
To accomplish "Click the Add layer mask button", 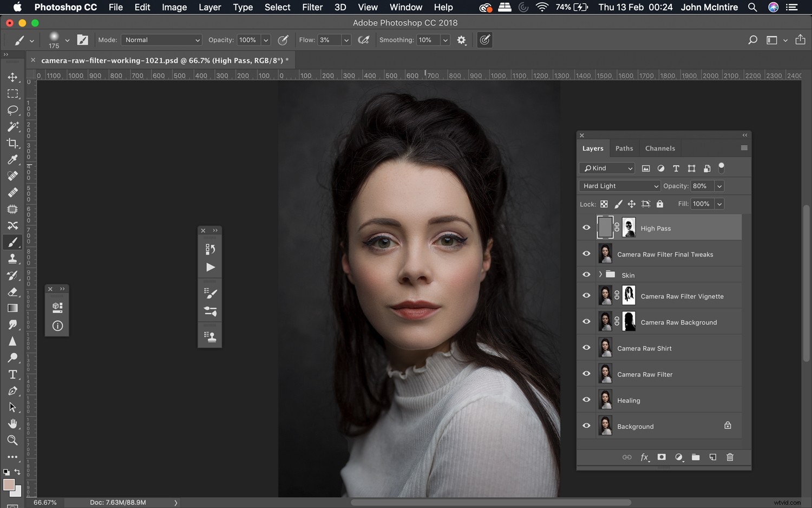I will (662, 458).
